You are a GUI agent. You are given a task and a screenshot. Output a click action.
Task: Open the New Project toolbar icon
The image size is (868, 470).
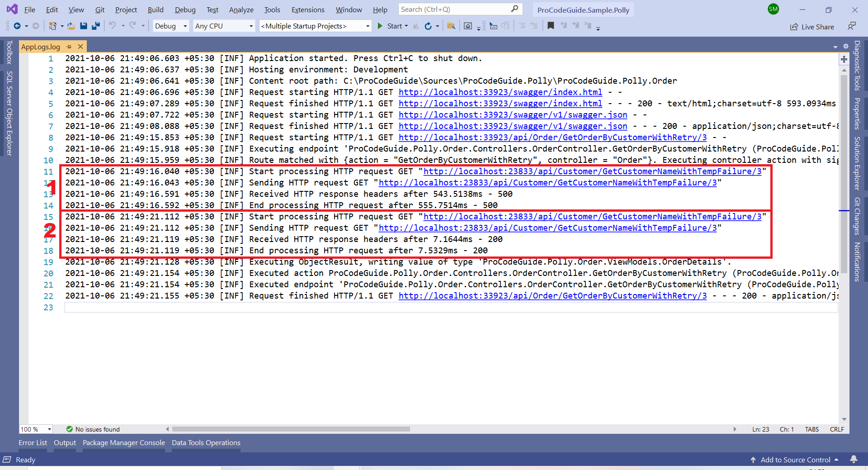(53, 26)
